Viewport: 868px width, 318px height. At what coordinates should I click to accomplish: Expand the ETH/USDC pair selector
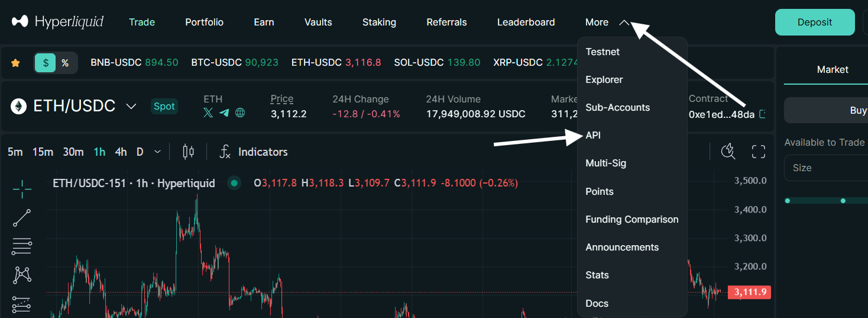point(131,107)
